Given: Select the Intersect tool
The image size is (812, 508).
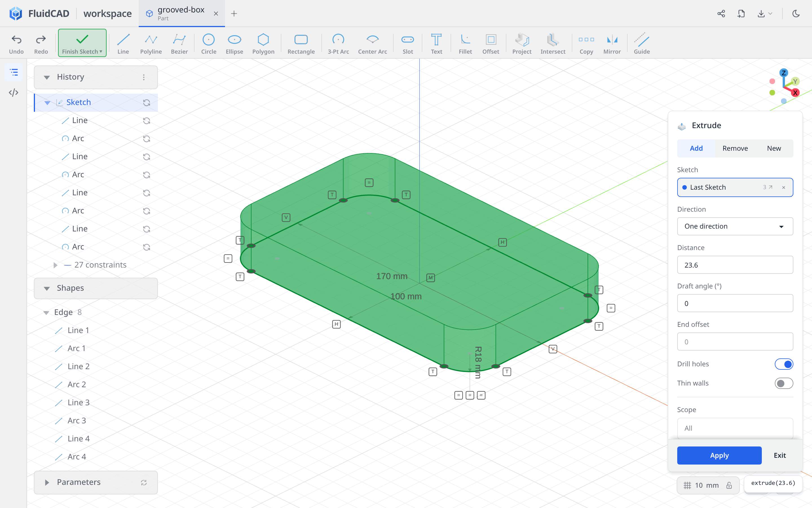Looking at the screenshot, I should point(553,43).
